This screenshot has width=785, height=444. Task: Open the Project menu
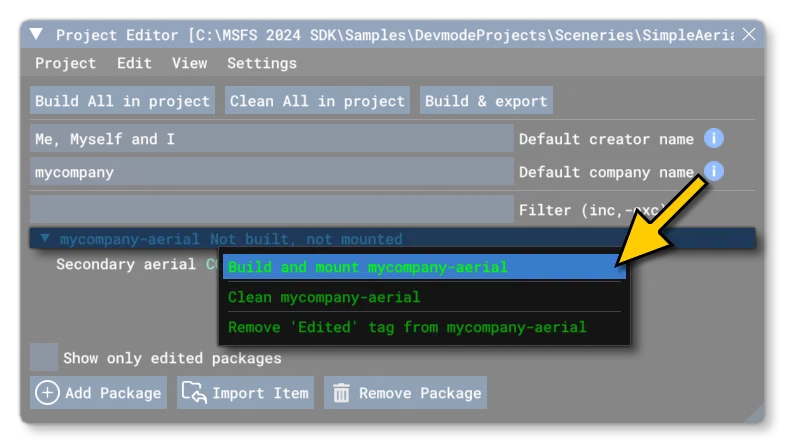coord(65,63)
